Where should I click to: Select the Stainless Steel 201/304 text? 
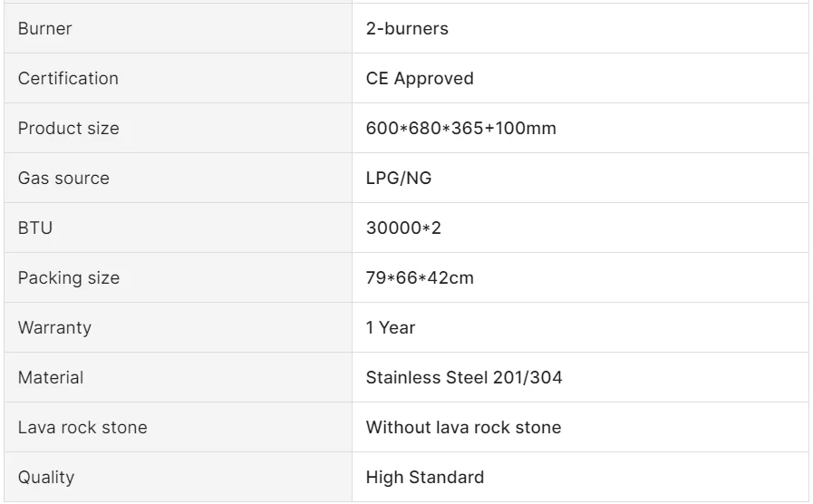coord(464,378)
